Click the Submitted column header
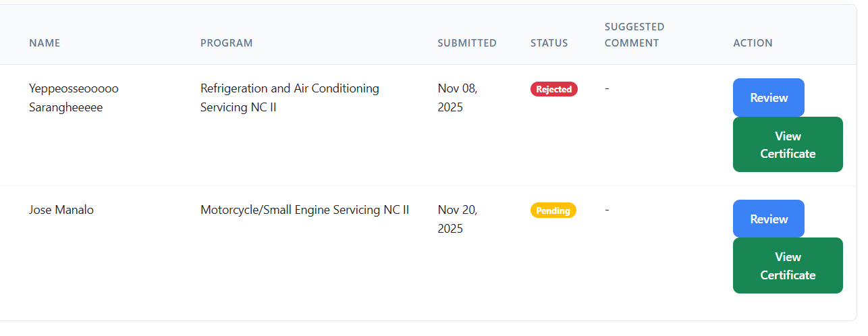The image size is (868, 336). [466, 43]
